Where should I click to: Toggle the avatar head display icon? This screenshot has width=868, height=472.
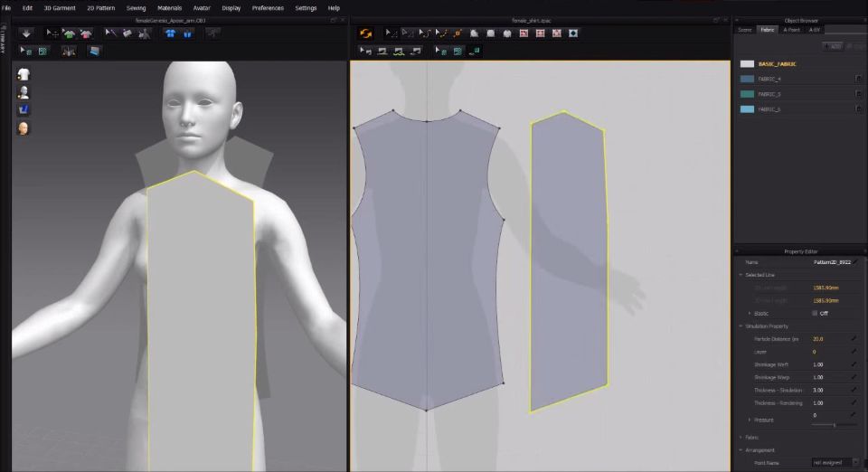[24, 128]
